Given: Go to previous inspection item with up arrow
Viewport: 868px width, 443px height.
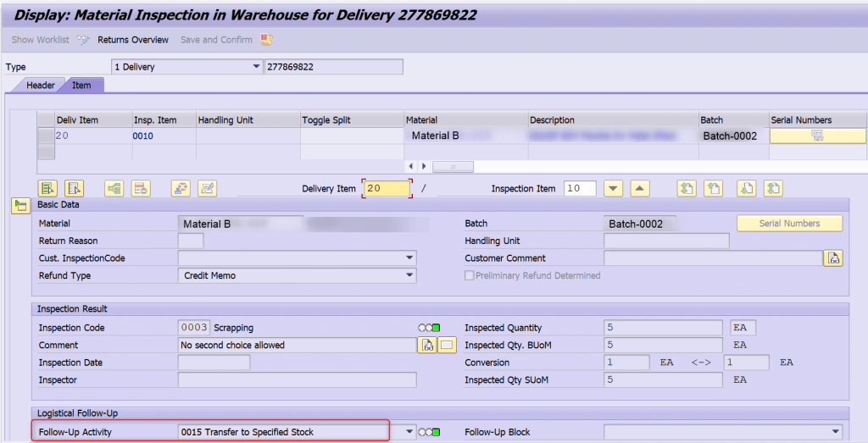Looking at the screenshot, I should click(x=639, y=189).
